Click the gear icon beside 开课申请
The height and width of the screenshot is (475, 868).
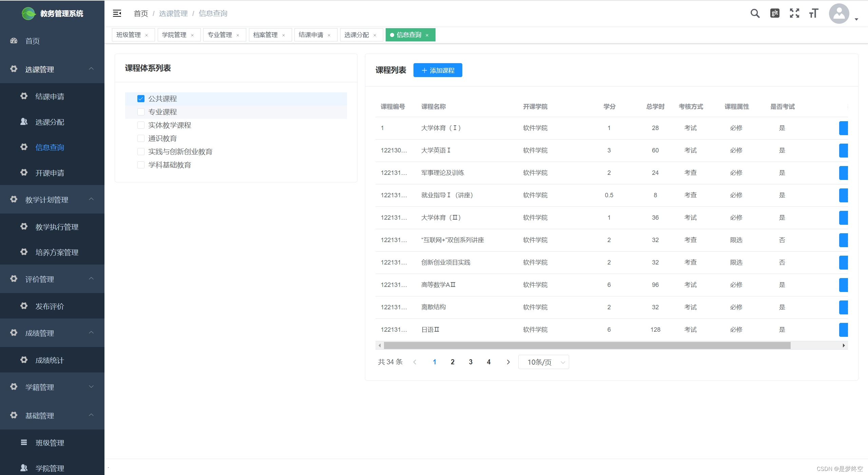tap(24, 172)
